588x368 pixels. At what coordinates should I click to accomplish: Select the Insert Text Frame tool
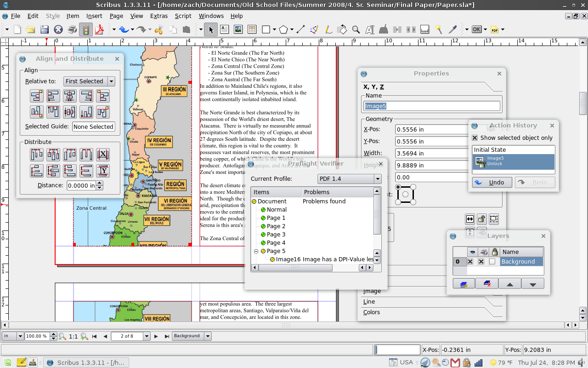224,29
